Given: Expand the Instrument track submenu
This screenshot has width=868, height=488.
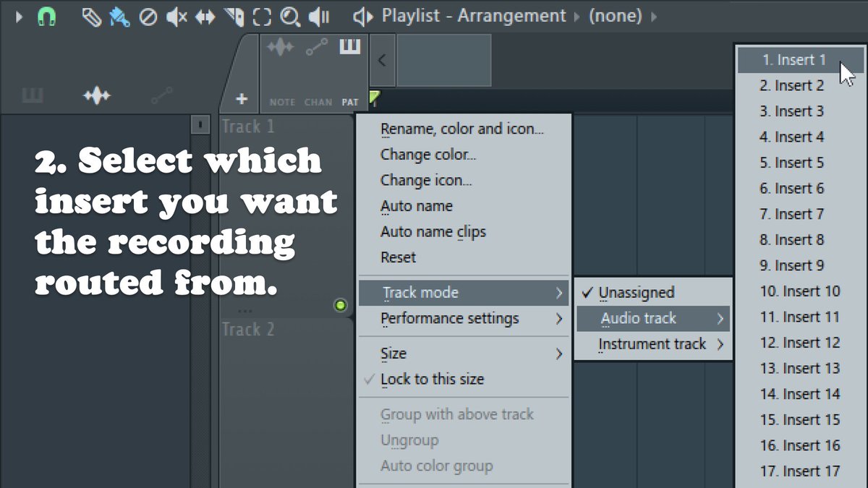Looking at the screenshot, I should [653, 344].
